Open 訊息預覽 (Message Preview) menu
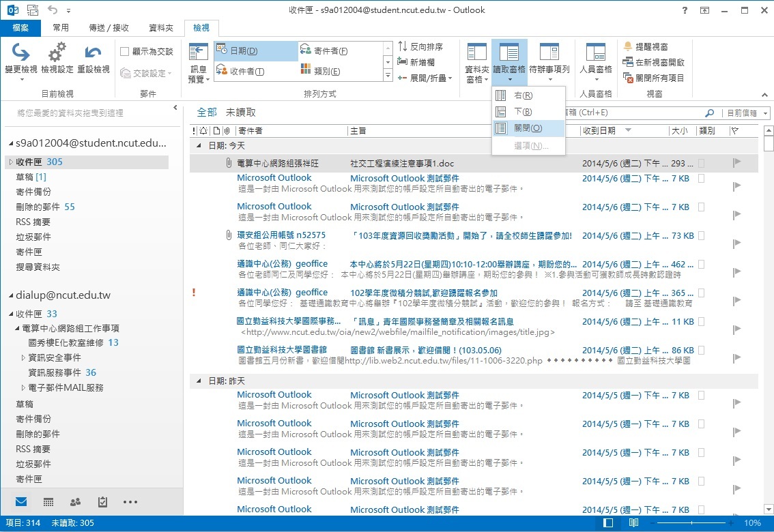 (199, 63)
